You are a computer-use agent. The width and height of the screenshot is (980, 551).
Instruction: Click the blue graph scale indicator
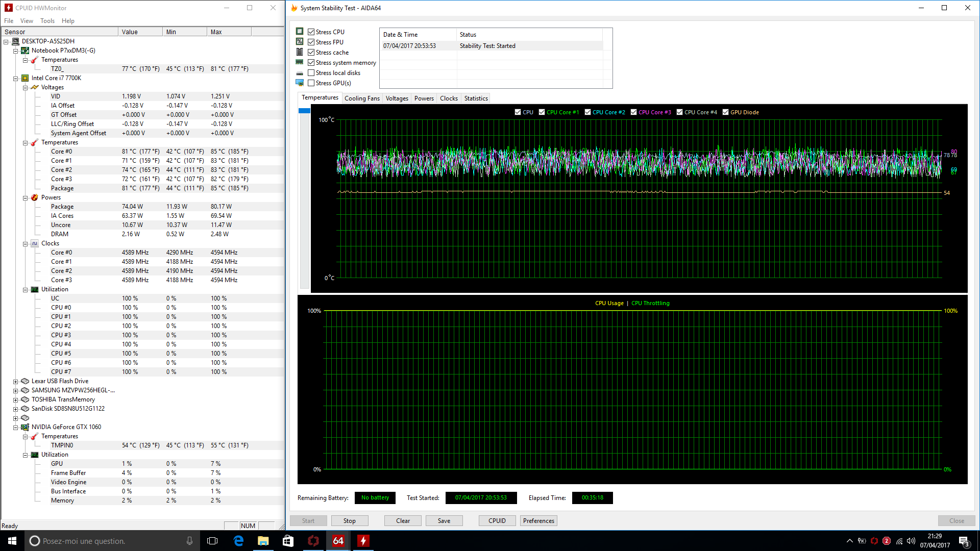point(304,111)
